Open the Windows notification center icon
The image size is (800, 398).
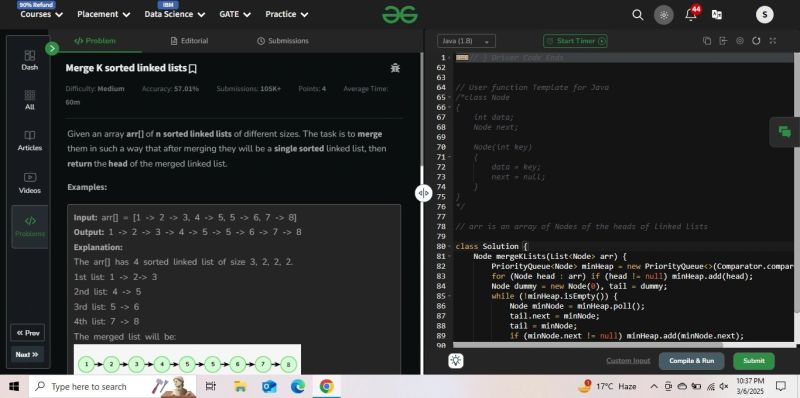tap(781, 386)
